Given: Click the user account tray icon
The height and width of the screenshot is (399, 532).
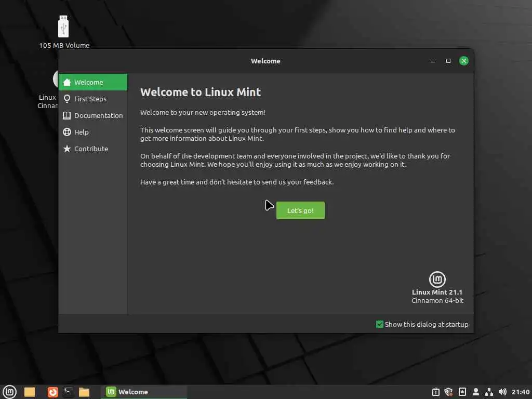Looking at the screenshot, I should tap(476, 392).
